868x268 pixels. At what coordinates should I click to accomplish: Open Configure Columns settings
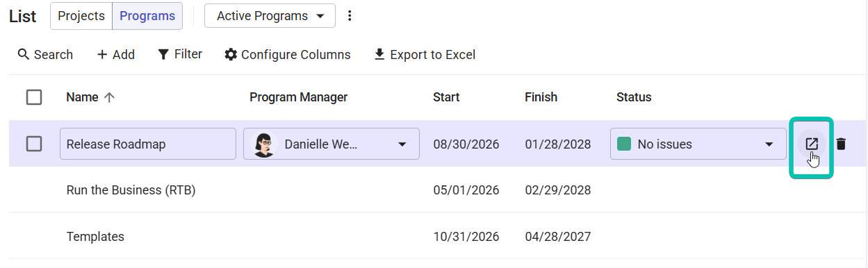tap(288, 54)
